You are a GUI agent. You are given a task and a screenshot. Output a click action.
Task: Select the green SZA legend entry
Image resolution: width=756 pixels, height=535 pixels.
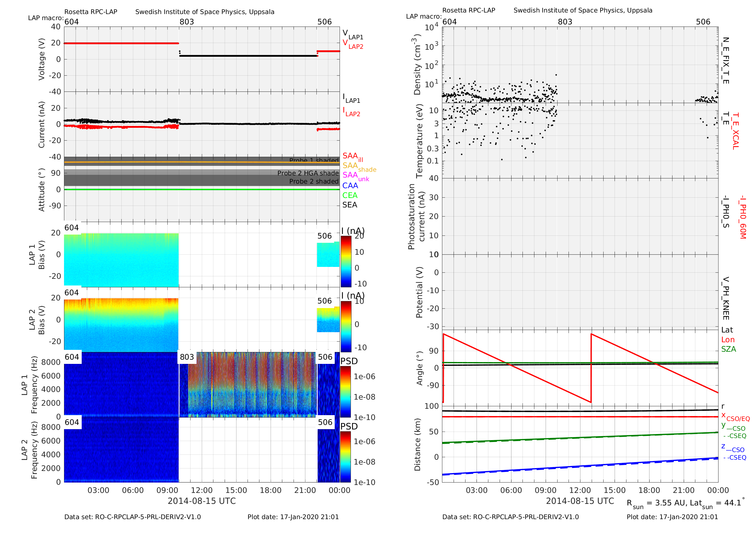pos(729,349)
